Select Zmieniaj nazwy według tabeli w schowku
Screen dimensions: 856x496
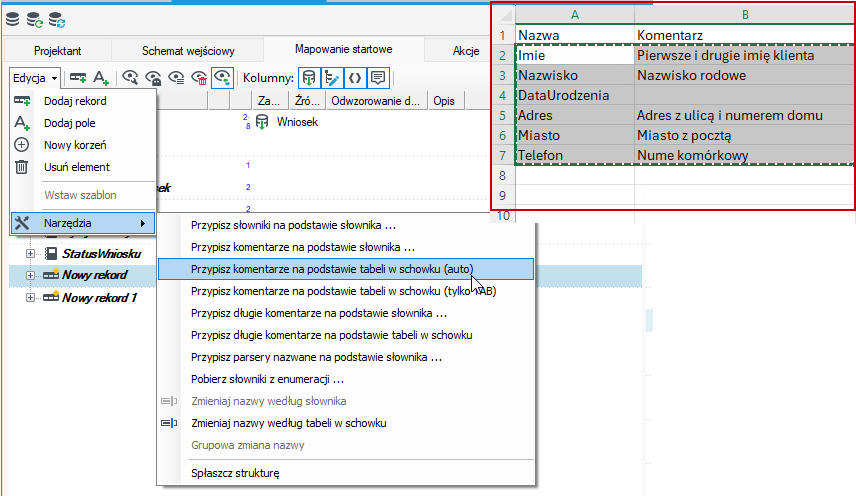pyautogui.click(x=346, y=423)
